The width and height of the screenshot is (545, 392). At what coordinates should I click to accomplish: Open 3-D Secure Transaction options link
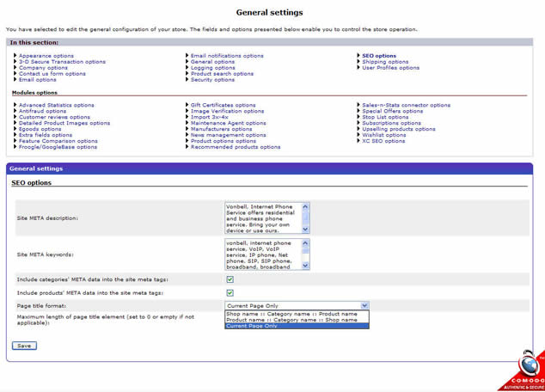click(x=62, y=62)
